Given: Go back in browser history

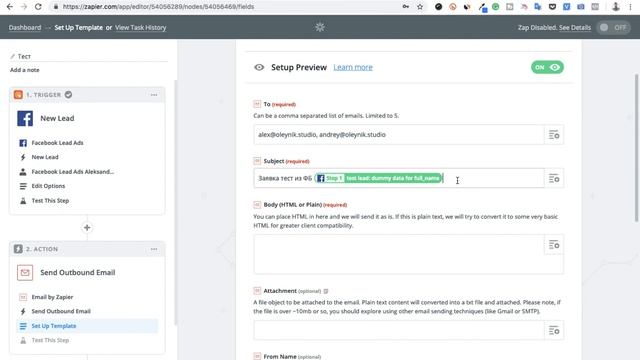Looking at the screenshot, I should coord(10,7).
